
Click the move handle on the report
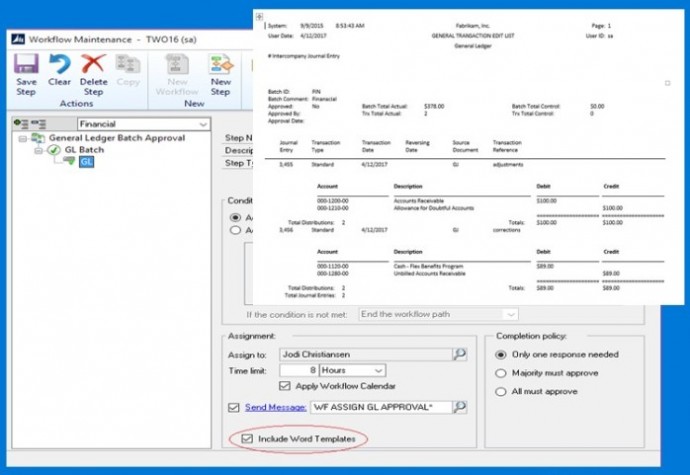[259, 17]
